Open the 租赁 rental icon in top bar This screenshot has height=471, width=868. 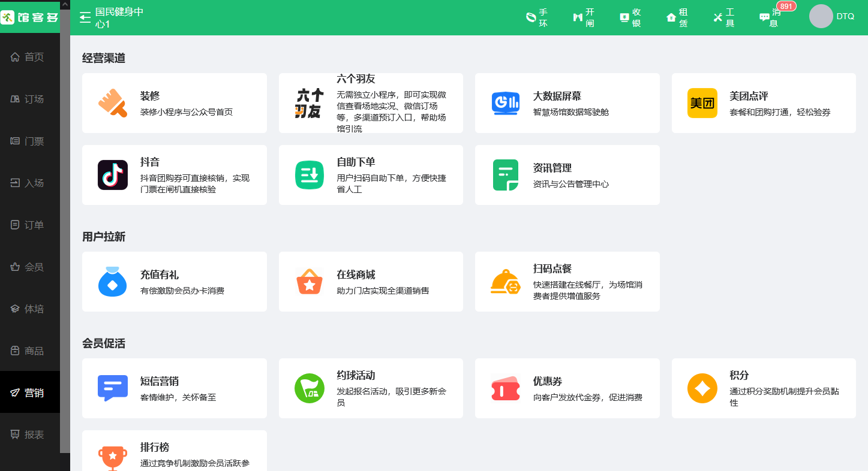676,17
